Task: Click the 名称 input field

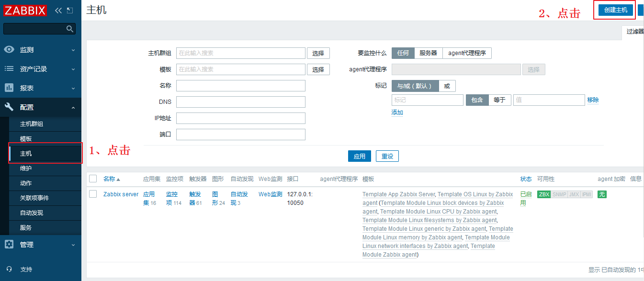Action: click(x=241, y=86)
